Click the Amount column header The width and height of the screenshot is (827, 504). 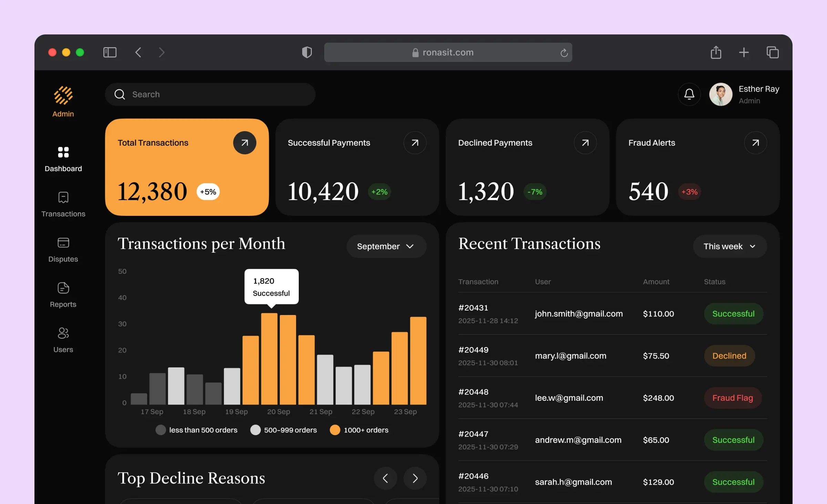pos(656,282)
